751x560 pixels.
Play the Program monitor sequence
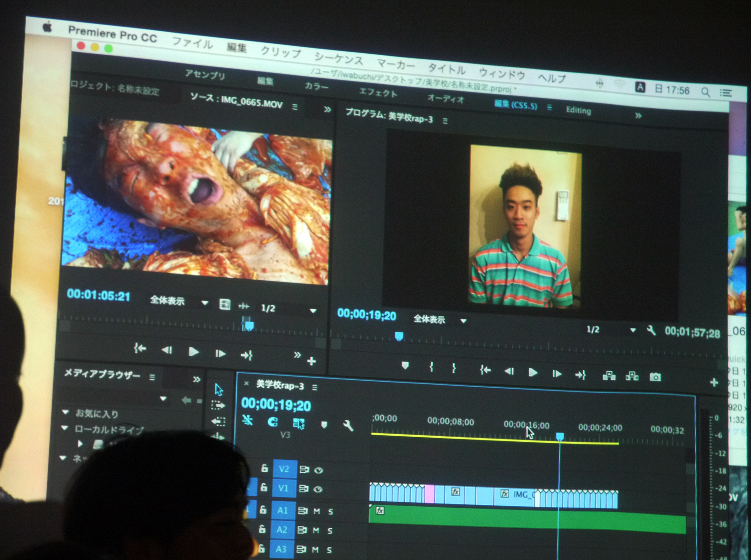tap(533, 372)
